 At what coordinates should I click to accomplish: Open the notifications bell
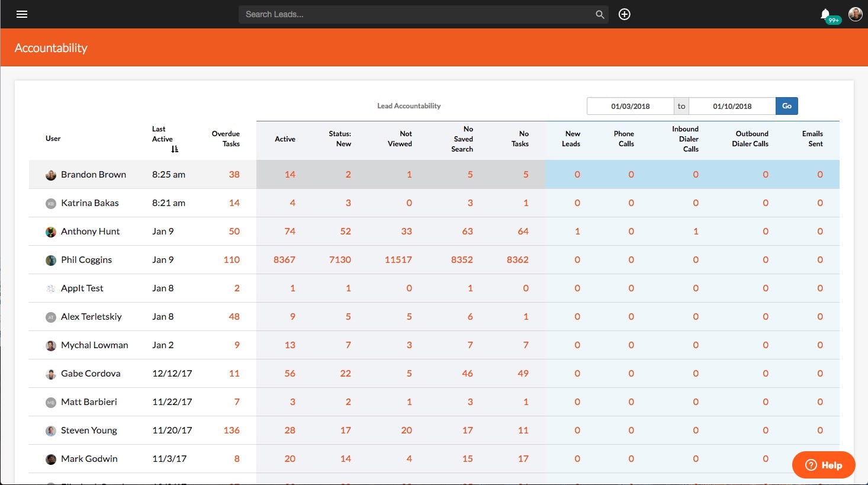tap(825, 14)
